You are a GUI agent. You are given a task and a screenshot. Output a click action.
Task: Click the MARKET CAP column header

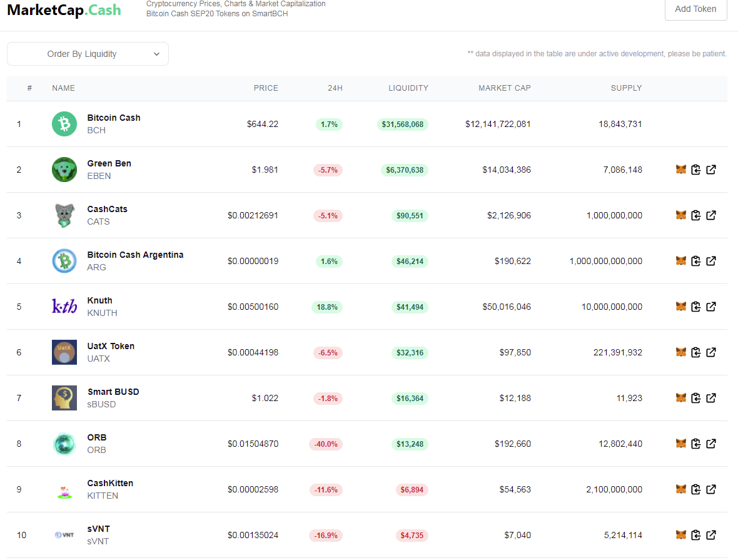tap(505, 88)
